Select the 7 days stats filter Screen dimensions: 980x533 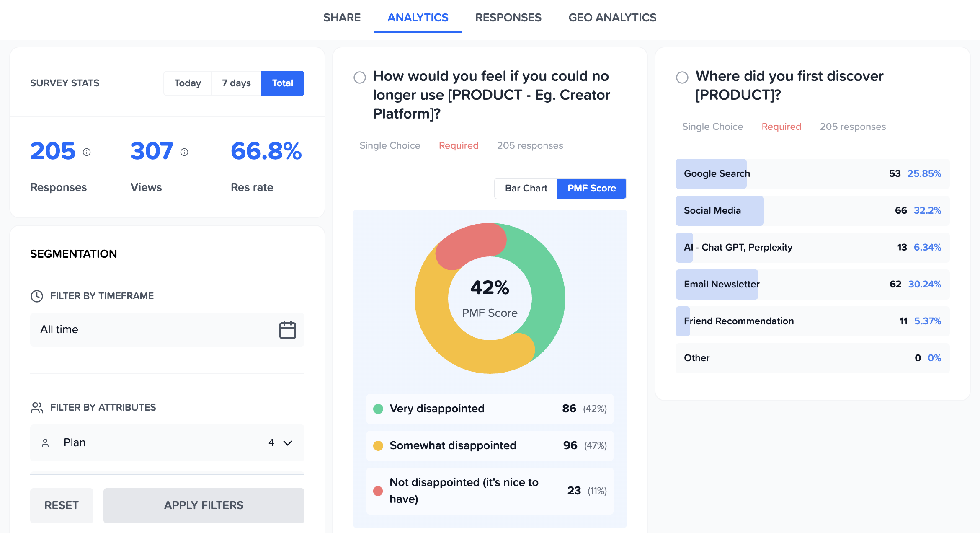click(236, 83)
